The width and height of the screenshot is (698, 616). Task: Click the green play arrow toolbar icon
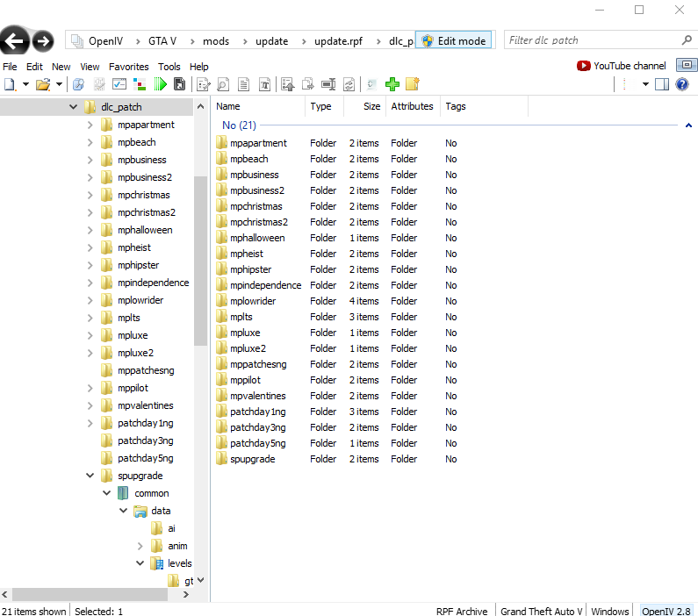161,84
